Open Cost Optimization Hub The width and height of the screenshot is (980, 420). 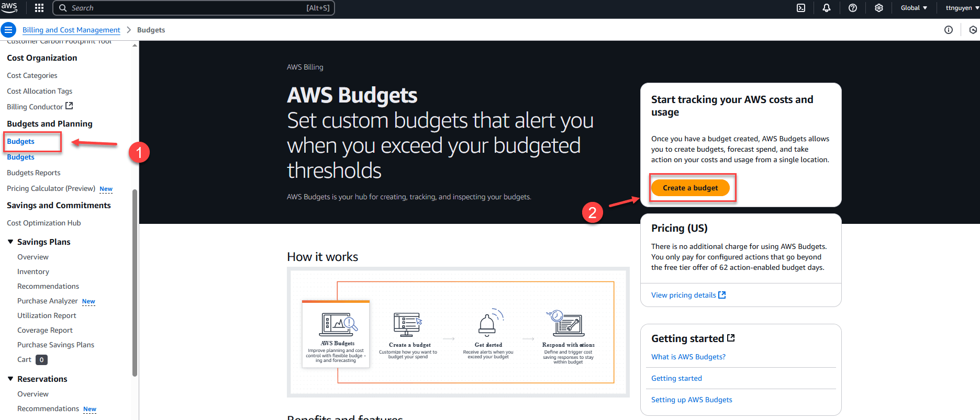tap(44, 223)
